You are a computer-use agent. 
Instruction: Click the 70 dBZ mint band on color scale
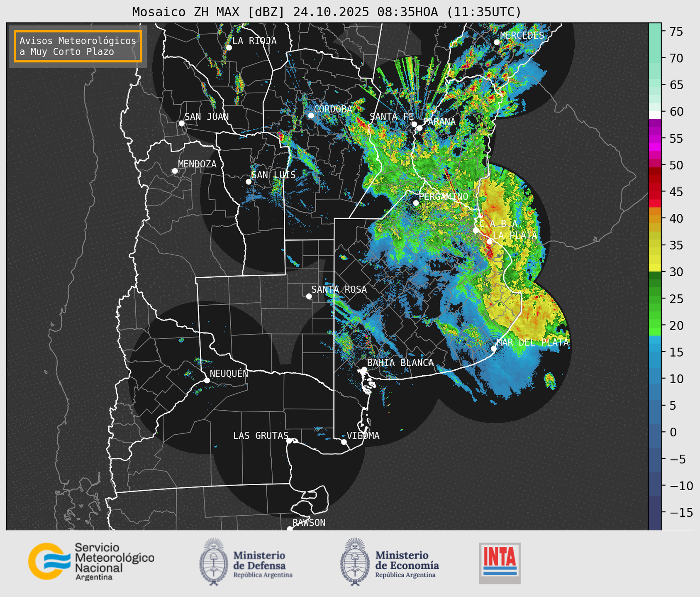655,58
